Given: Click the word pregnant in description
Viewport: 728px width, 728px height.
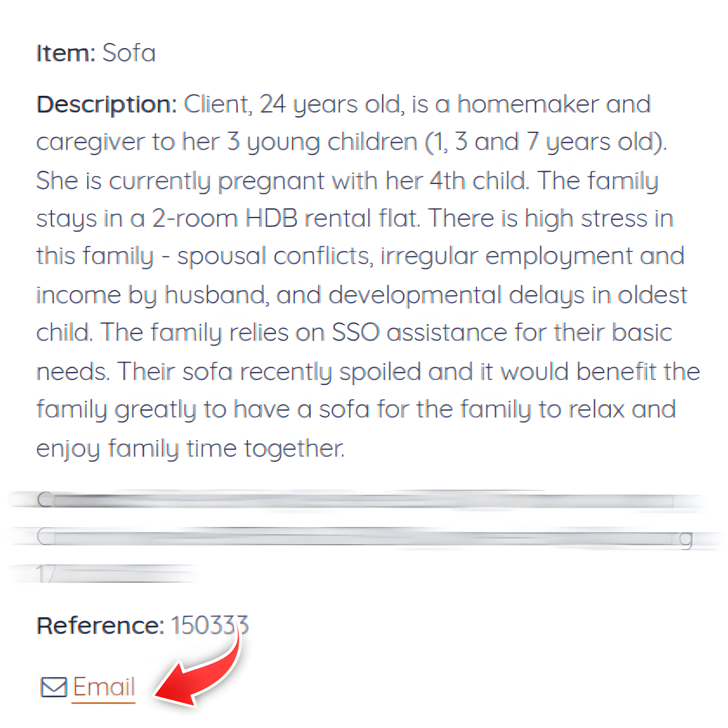Looking at the screenshot, I should pos(271,181).
